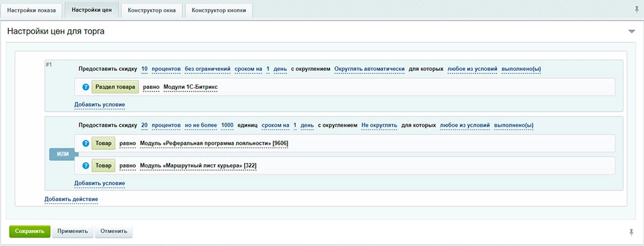This screenshot has height=246, width=644.
Task: Toggle the ИЛИ logic badge
Action: [x=63, y=155]
